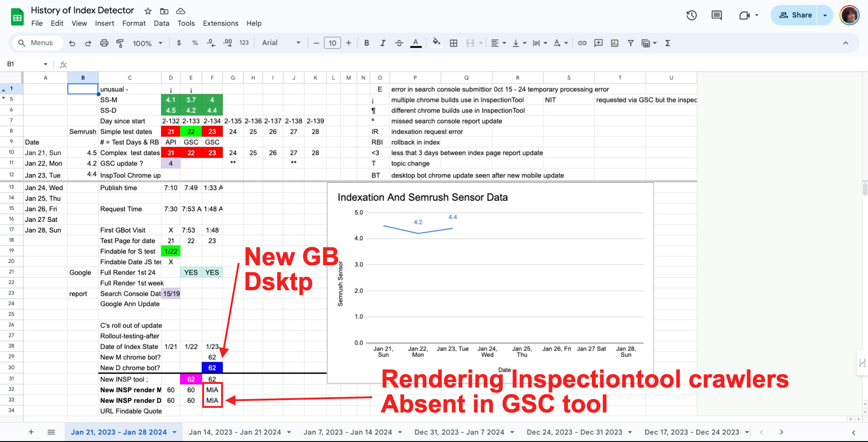
Task: Open the Format menu
Action: click(134, 24)
